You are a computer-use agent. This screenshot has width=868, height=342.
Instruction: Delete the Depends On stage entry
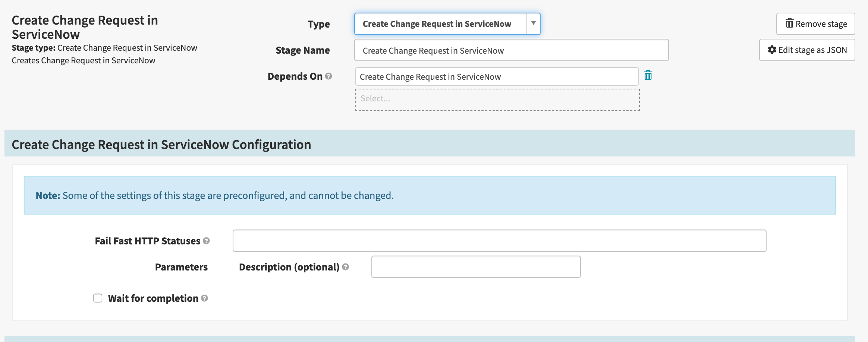648,75
